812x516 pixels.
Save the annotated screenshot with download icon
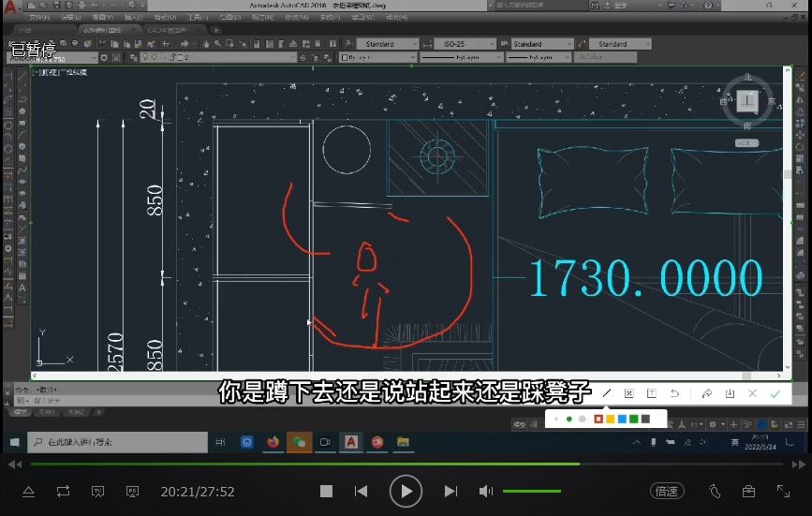click(x=730, y=393)
